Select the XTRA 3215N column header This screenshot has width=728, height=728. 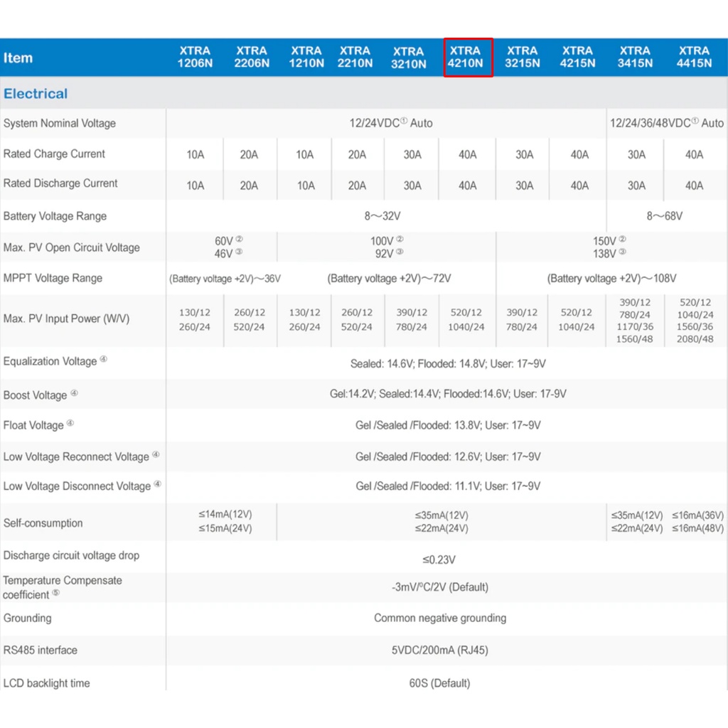tap(523, 57)
